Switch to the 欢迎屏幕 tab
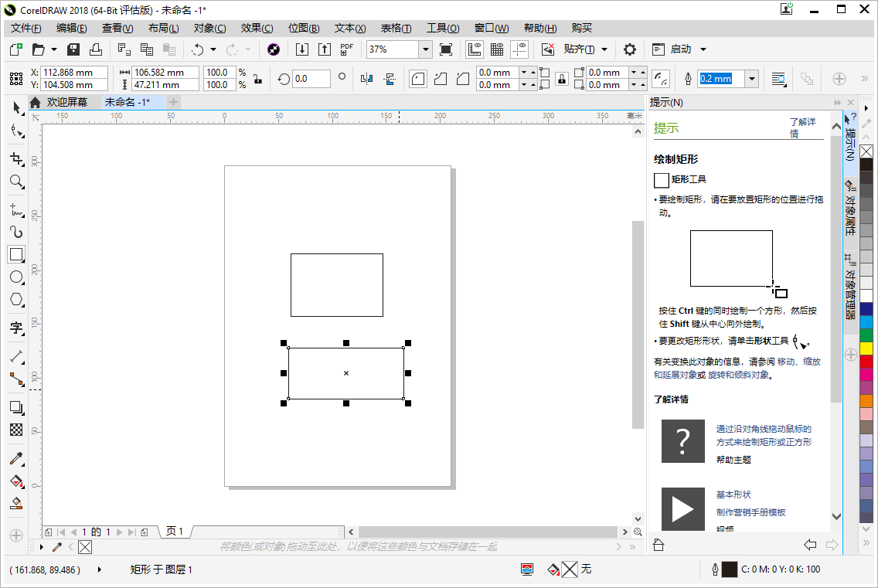878x588 pixels. pyautogui.click(x=66, y=101)
